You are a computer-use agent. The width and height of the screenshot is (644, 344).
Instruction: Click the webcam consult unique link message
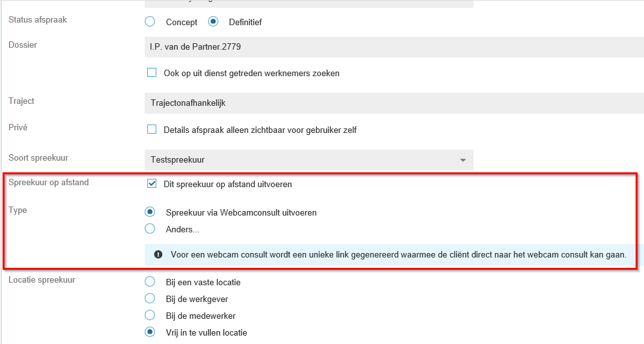(398, 254)
